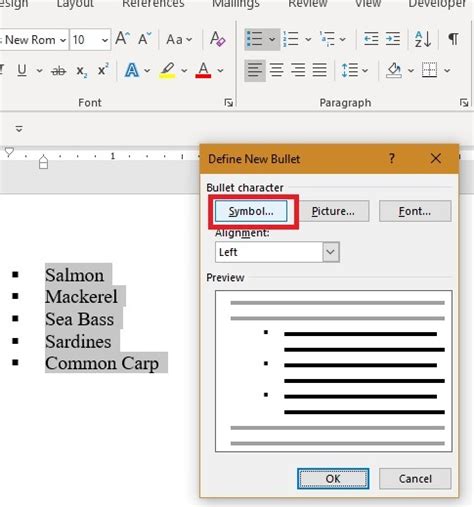
Task: Click the Salmon list item
Action: (74, 275)
